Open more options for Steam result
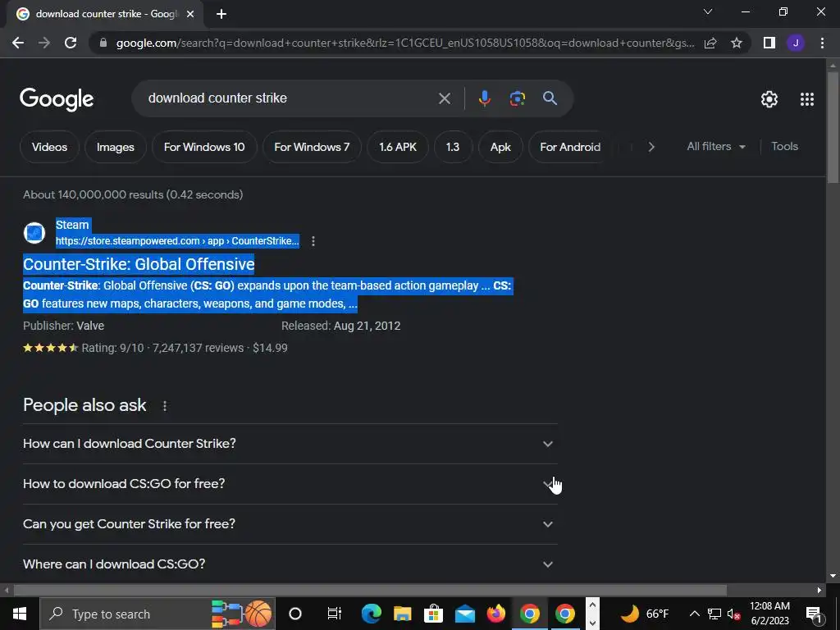Screen dimensions: 840x630 click(x=313, y=241)
